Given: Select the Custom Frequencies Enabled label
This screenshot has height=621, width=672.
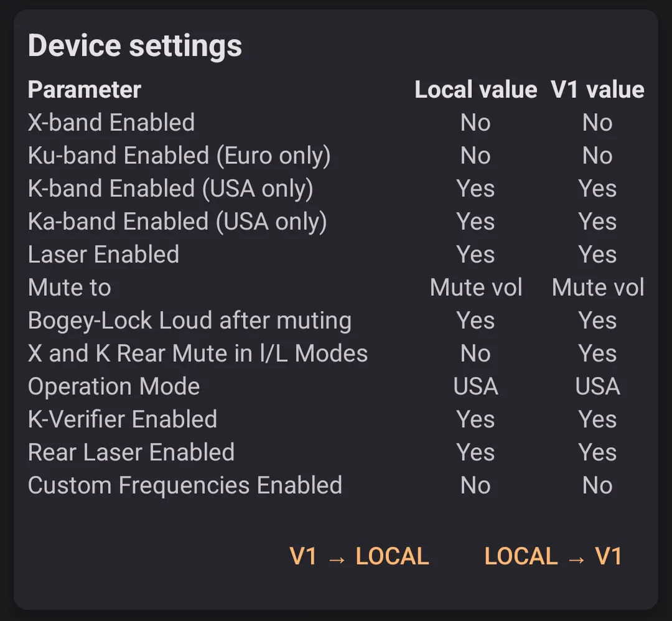Looking at the screenshot, I should click(185, 485).
